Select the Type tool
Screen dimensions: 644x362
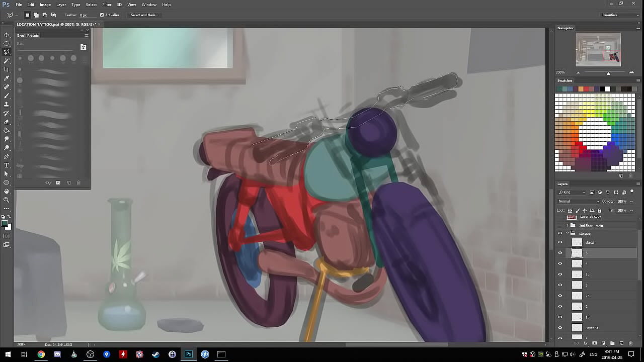7,165
